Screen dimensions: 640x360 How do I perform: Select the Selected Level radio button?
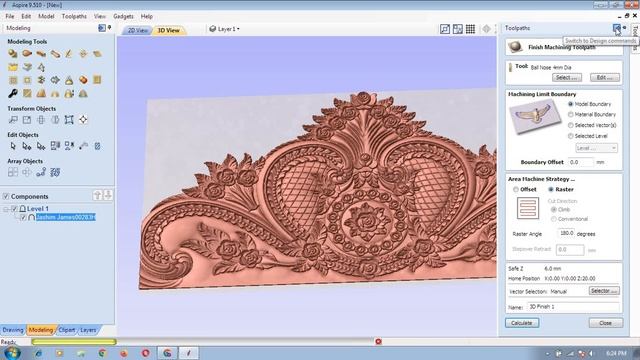point(571,136)
